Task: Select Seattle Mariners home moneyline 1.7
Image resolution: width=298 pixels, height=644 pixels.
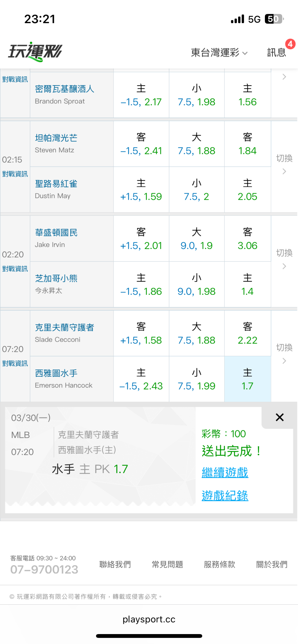Action: (x=248, y=379)
